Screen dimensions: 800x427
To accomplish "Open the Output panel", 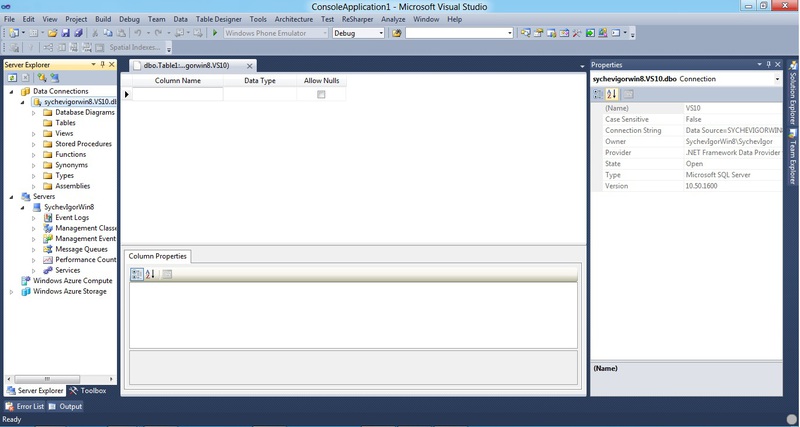I will 65,407.
